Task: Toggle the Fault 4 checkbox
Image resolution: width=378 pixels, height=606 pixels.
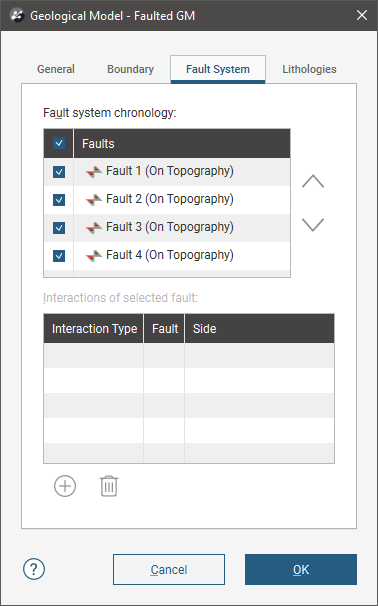Action: (59, 256)
